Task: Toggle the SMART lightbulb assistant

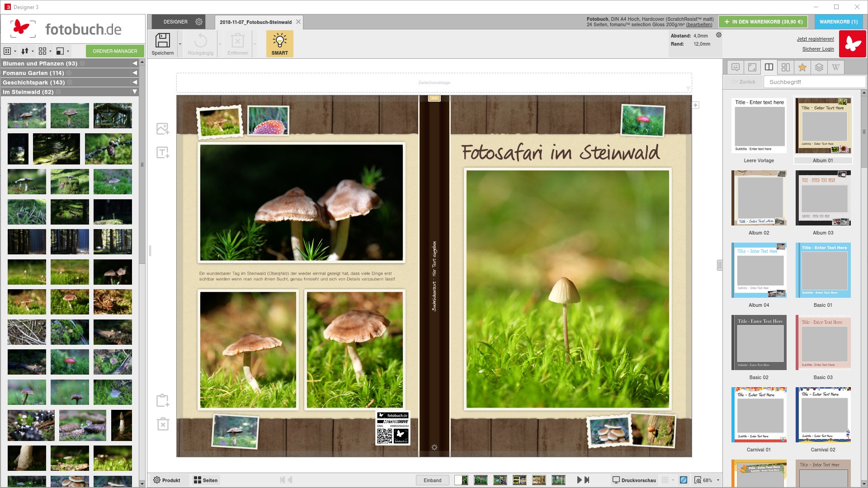Action: pos(279,44)
